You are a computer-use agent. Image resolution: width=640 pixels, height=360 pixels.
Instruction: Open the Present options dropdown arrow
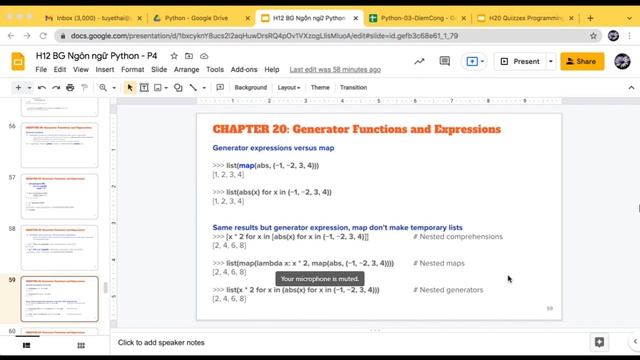551,62
